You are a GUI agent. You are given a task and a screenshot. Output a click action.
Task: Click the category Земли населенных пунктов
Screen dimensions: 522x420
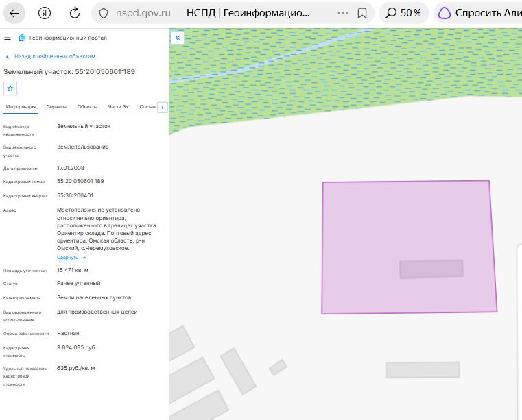coord(94,297)
